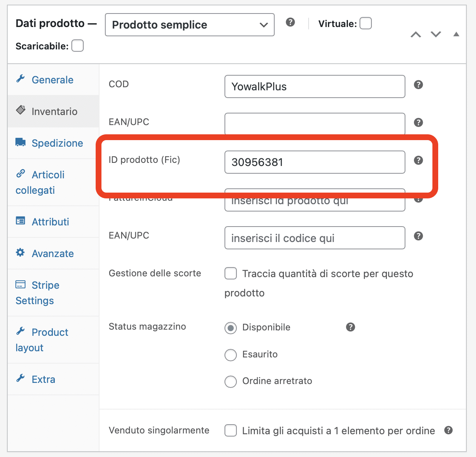Image resolution: width=476 pixels, height=457 pixels.
Task: Click help icon beside bottom EAN/UPC field
Action: (419, 236)
